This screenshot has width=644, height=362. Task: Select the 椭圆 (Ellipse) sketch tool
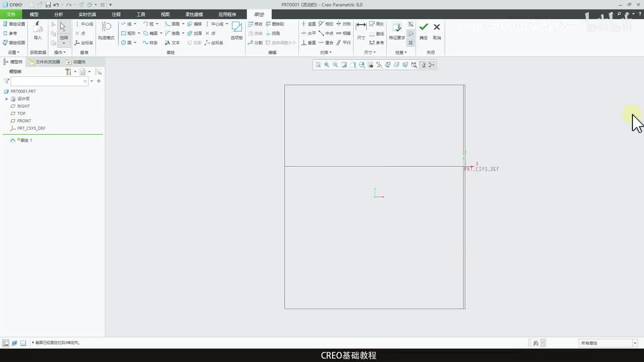point(150,33)
